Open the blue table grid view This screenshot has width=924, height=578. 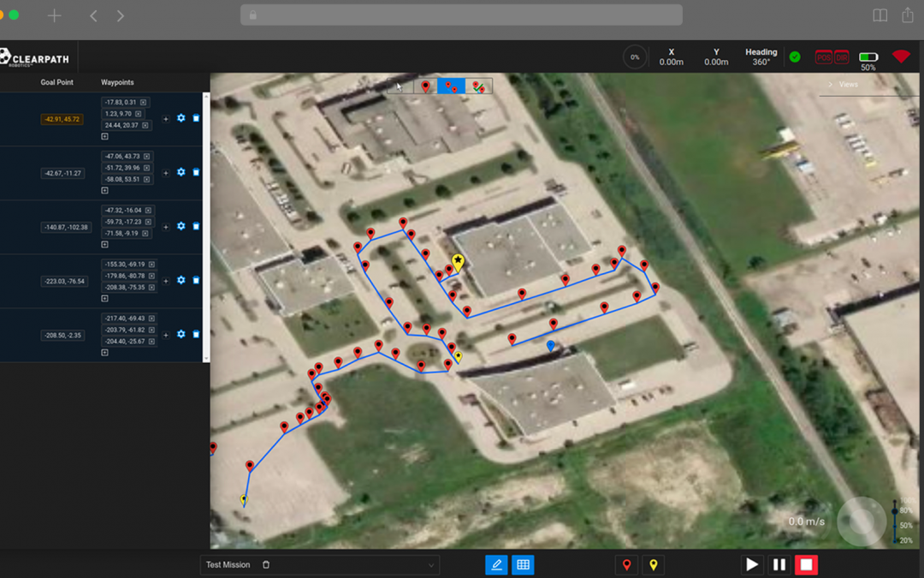click(523, 564)
